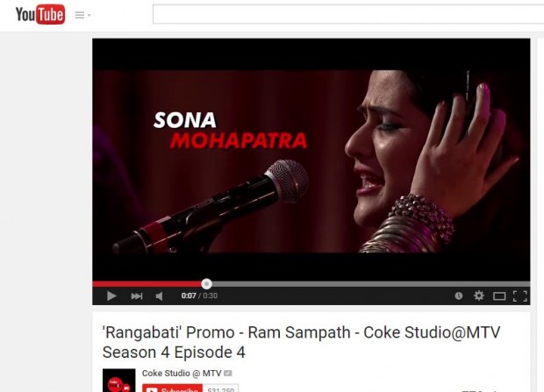Click the progress bar scrubber handle
Image resolution: width=544 pixels, height=392 pixels.
pos(206,284)
